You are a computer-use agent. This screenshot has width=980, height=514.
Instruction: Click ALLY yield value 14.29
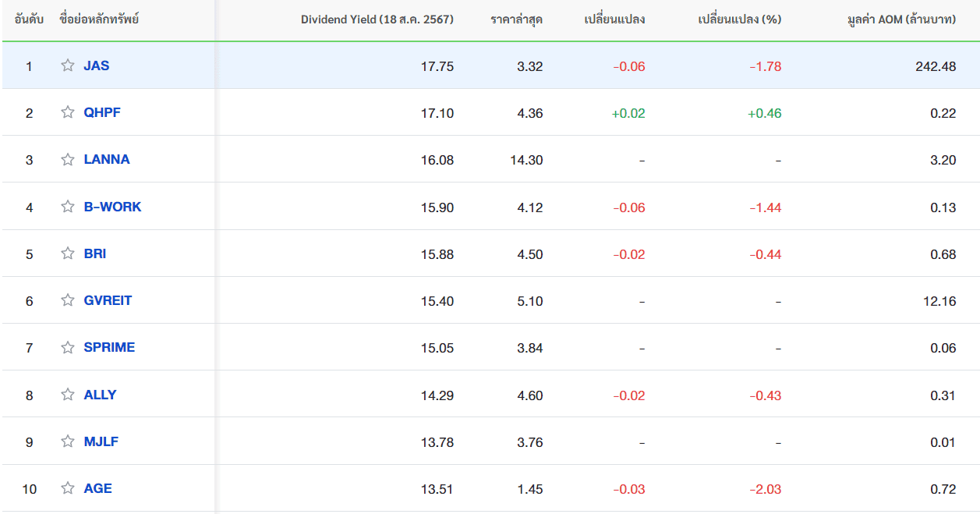click(437, 395)
